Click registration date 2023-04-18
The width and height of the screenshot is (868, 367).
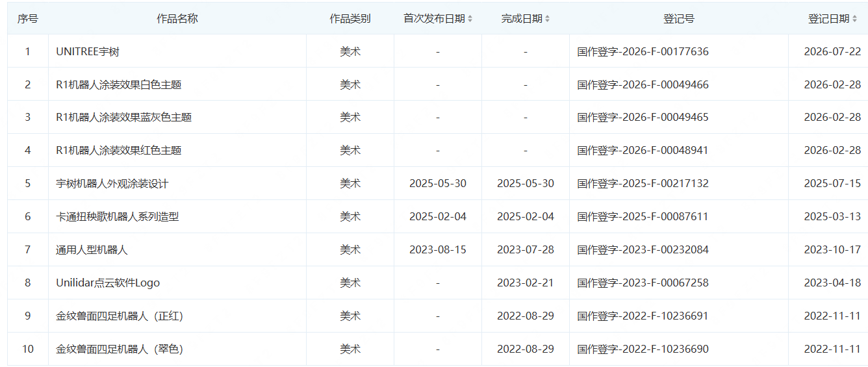click(x=832, y=283)
